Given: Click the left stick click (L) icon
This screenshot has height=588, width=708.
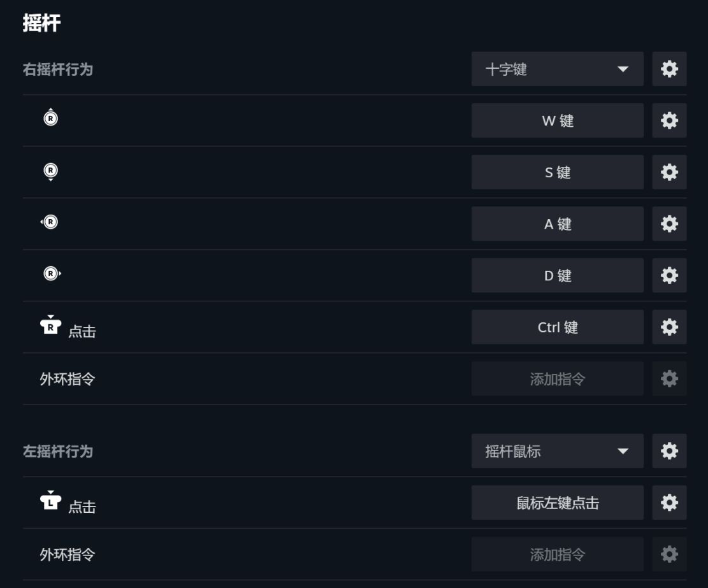Looking at the screenshot, I should tap(51, 502).
